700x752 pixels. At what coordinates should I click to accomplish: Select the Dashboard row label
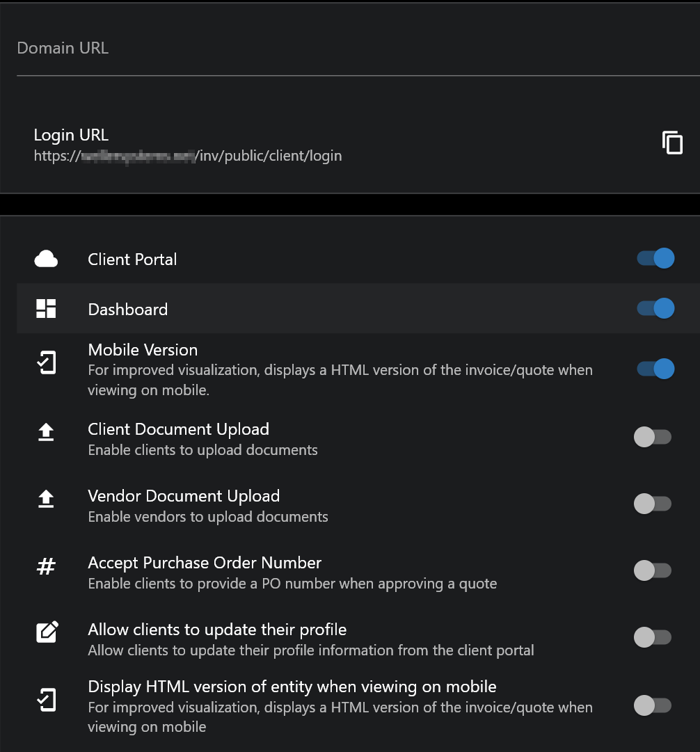[128, 310]
